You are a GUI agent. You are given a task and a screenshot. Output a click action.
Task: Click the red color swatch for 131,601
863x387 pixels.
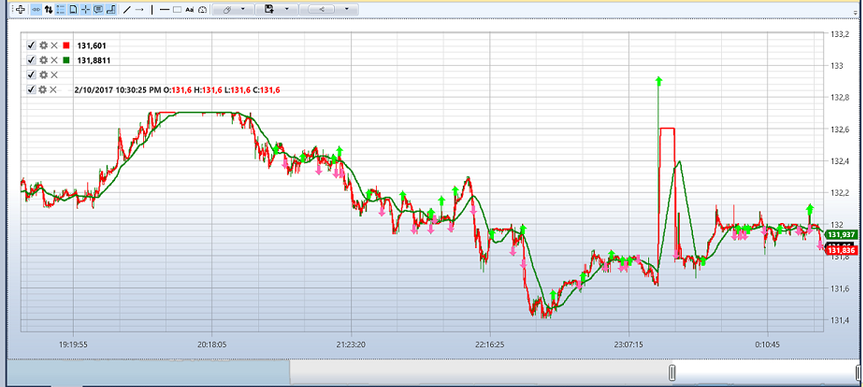coord(67,46)
